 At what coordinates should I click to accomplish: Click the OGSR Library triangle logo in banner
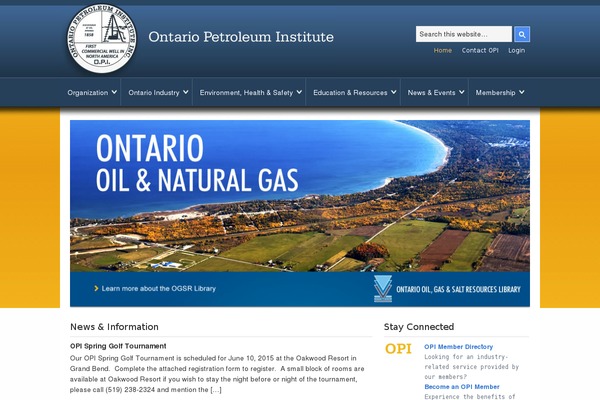click(x=383, y=289)
